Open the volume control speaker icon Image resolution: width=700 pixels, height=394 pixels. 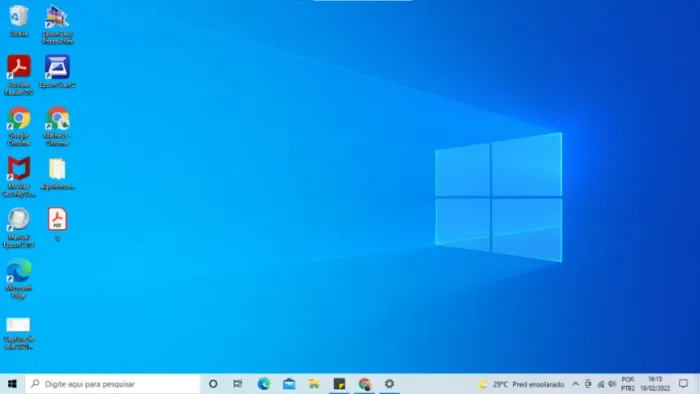click(612, 384)
